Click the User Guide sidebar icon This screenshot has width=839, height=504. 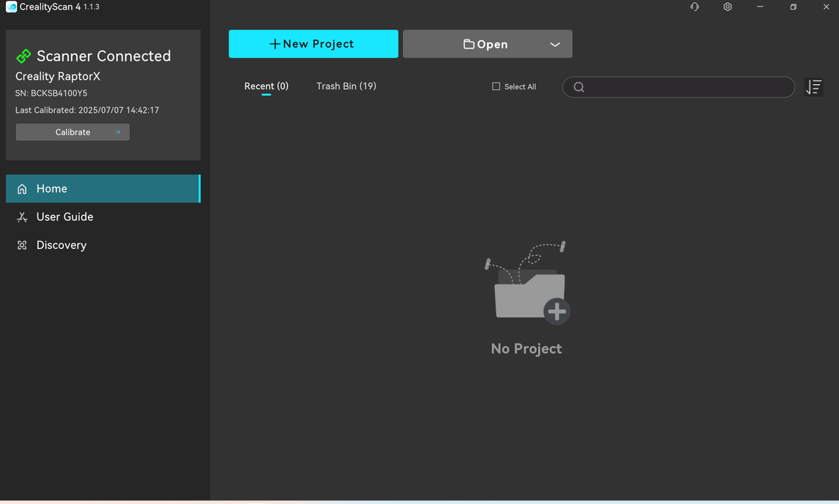[x=22, y=217]
